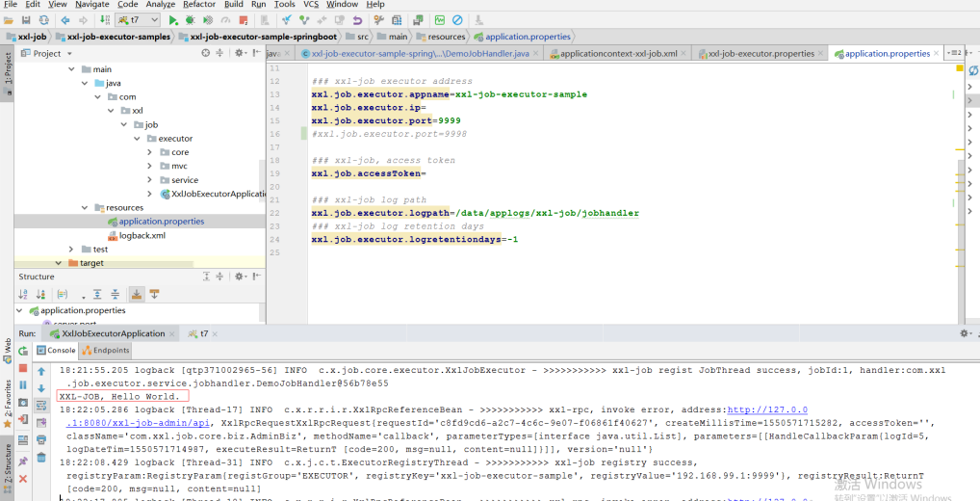The height and width of the screenshot is (501, 980).
Task: Toggle soft-wrap in console
Action: (41, 406)
